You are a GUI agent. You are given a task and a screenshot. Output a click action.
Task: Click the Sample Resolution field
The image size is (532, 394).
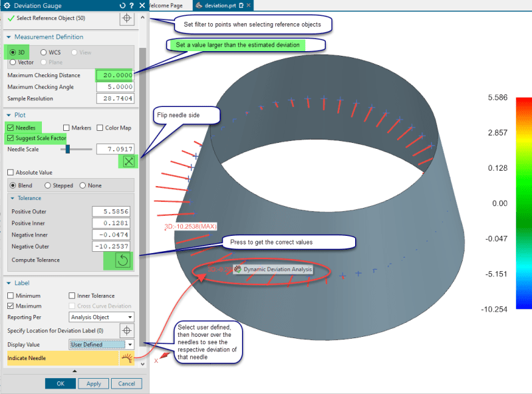coord(115,98)
